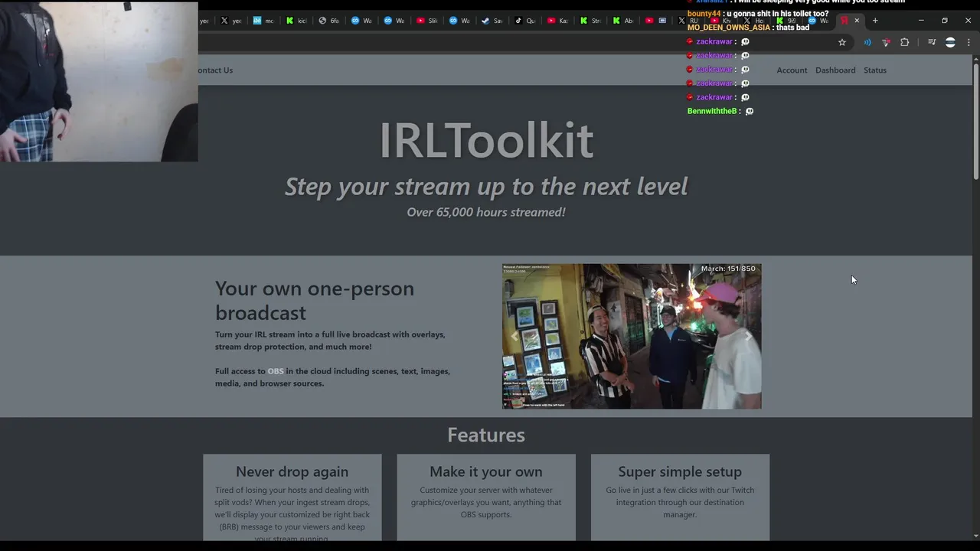Follow the OBS hyperlink in the description
The image size is (980, 551).
click(276, 371)
